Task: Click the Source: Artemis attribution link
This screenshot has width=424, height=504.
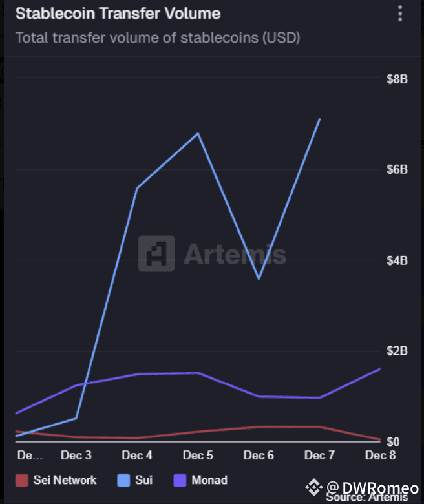Action: click(366, 497)
